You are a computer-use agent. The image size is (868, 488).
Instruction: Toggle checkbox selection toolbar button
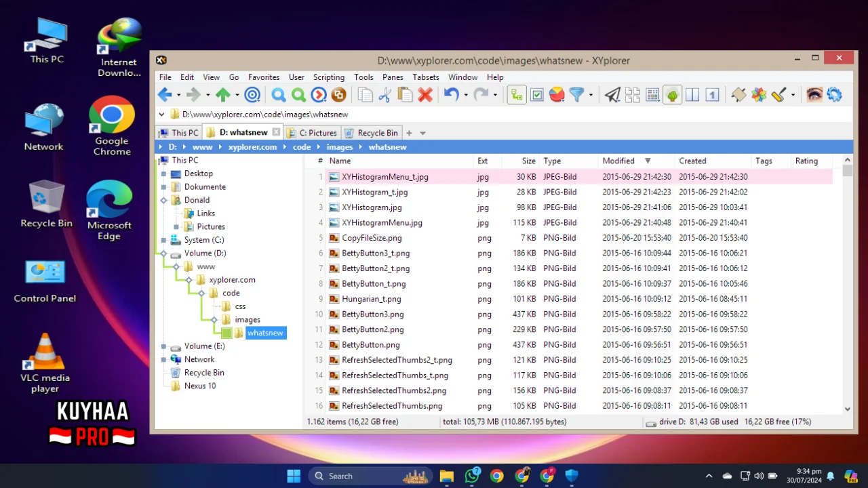pos(537,95)
